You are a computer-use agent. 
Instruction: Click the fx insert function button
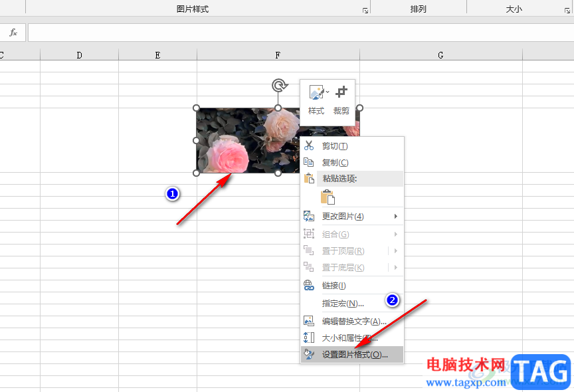13,33
